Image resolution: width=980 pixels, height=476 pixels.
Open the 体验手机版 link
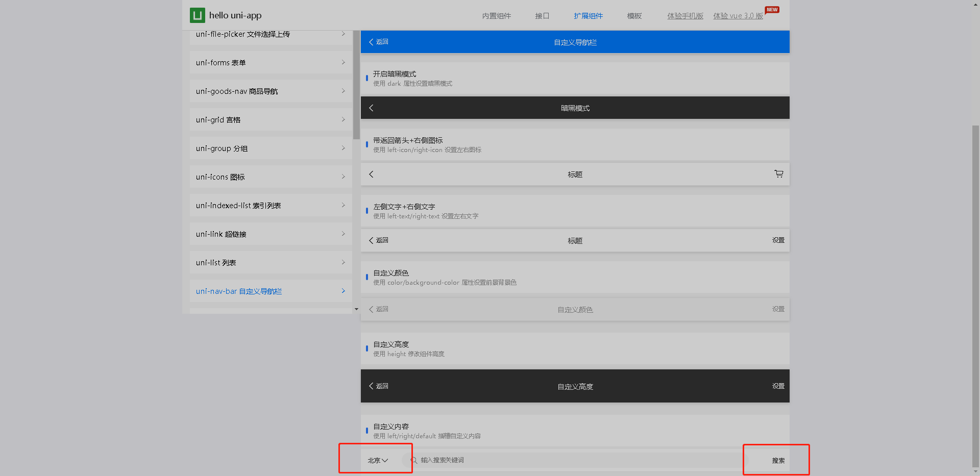click(685, 16)
